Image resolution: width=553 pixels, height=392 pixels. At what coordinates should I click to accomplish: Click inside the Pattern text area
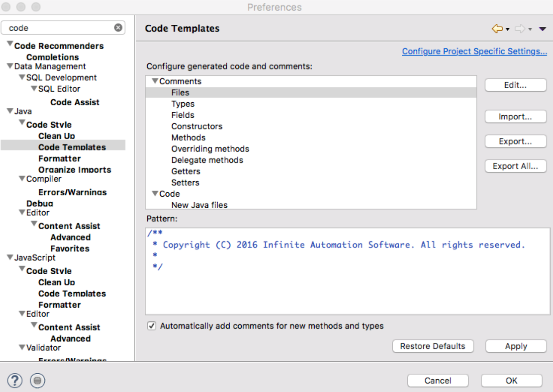(348, 271)
